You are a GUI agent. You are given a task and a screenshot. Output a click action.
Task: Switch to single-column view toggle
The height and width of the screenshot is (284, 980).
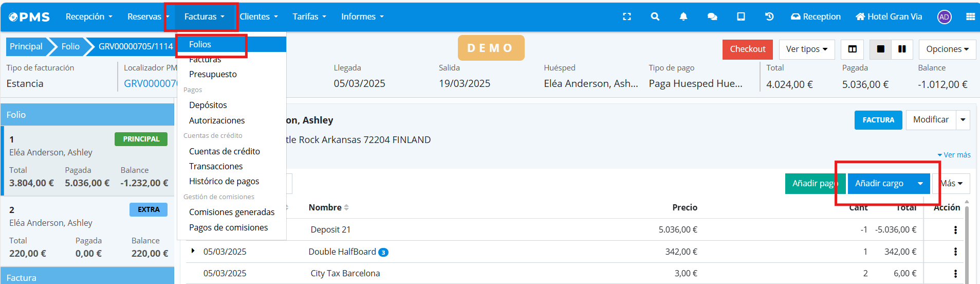[x=880, y=49]
